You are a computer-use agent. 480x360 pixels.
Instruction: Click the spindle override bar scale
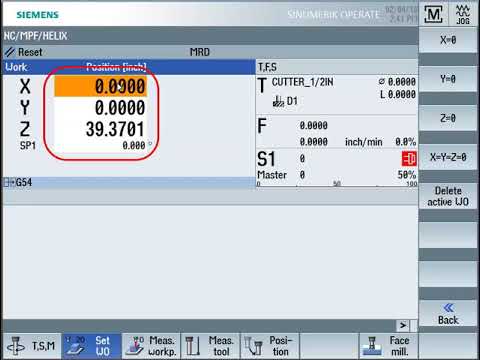pos(337,184)
